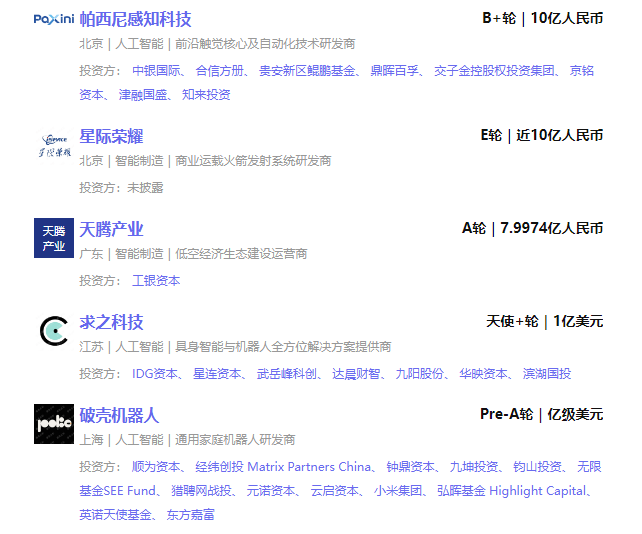Viewport: 642px width, 534px height.
Task: Click investor link 华映资本
Action: 483,374
